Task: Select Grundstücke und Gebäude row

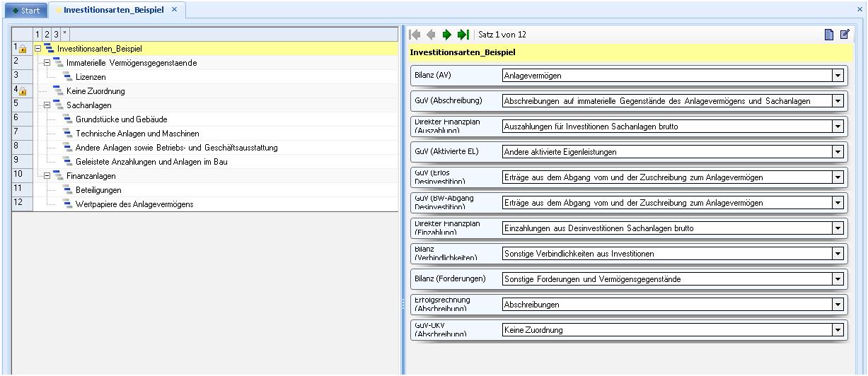Action: point(215,119)
